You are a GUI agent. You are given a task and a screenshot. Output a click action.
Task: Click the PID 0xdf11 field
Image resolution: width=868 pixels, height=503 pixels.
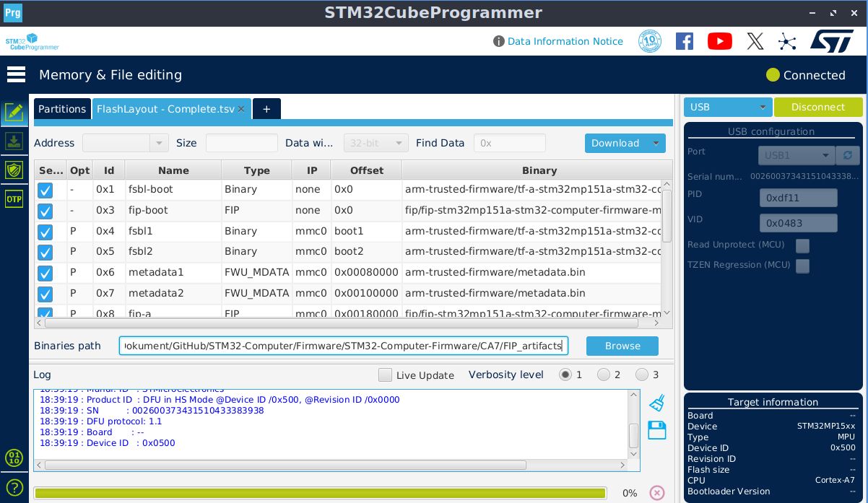pos(798,198)
